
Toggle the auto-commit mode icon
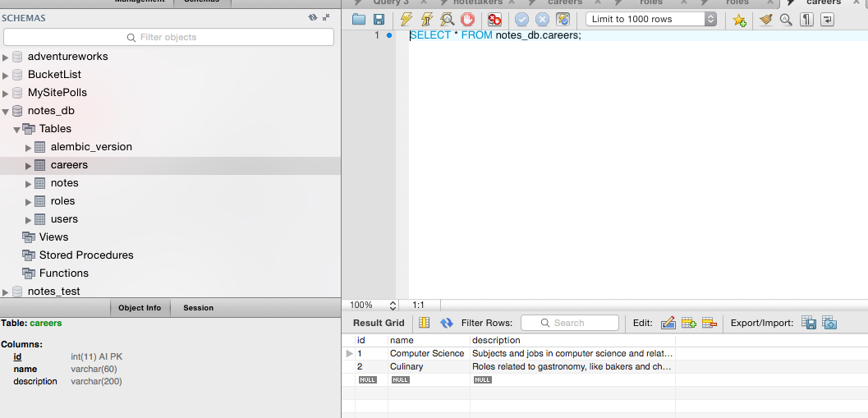click(563, 20)
